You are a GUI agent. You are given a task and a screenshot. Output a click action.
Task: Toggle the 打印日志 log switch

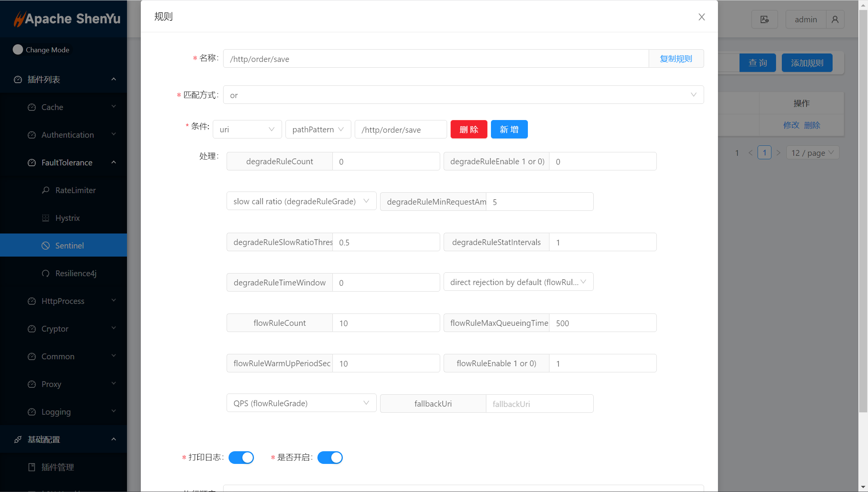point(241,457)
